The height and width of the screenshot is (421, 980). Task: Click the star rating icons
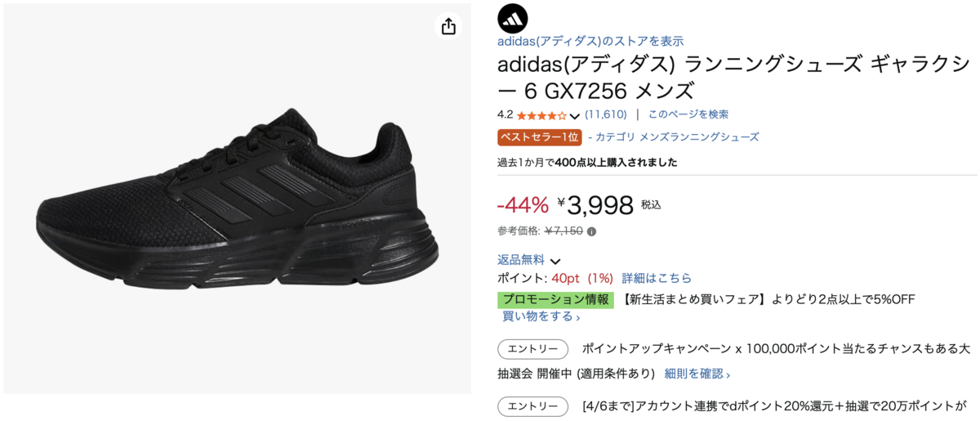coord(541,115)
